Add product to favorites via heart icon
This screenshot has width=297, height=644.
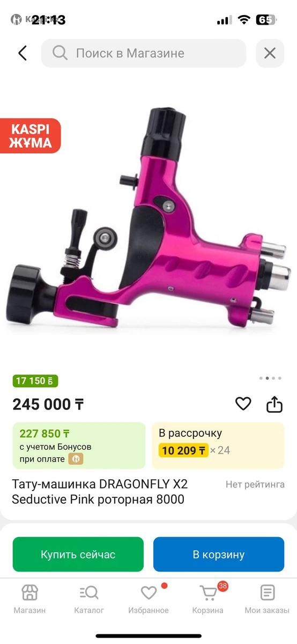pyautogui.click(x=243, y=404)
